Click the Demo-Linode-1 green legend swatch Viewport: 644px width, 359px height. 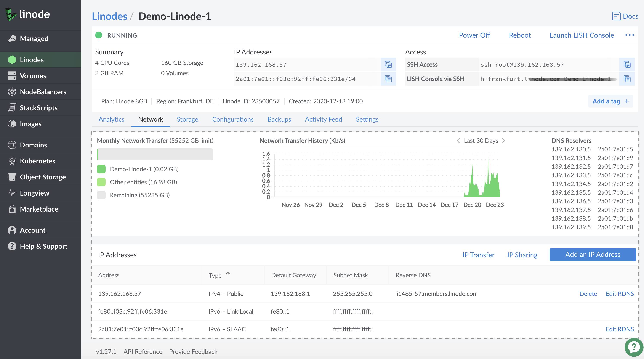(x=101, y=169)
